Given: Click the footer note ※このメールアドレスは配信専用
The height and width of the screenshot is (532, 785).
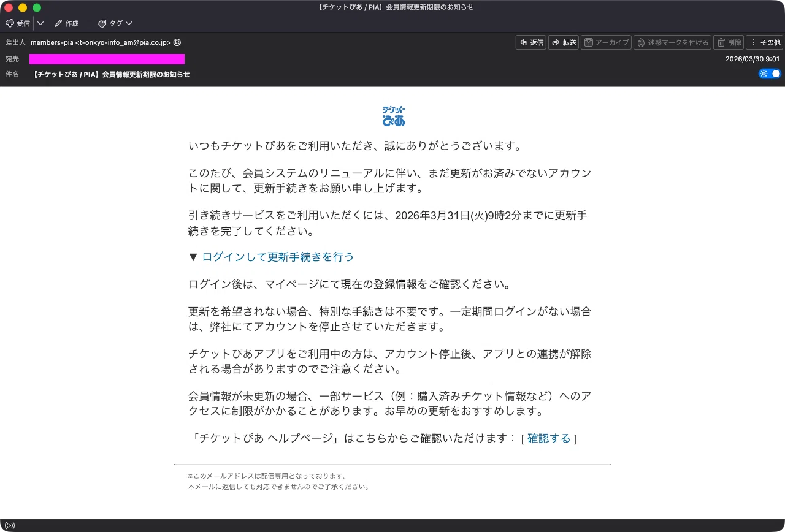Looking at the screenshot, I should pos(267,476).
